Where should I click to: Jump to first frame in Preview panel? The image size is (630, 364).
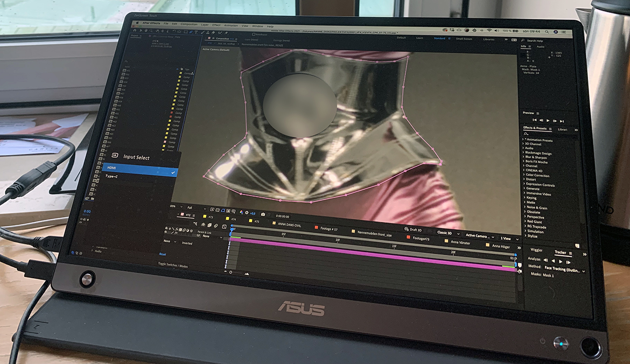(x=534, y=120)
